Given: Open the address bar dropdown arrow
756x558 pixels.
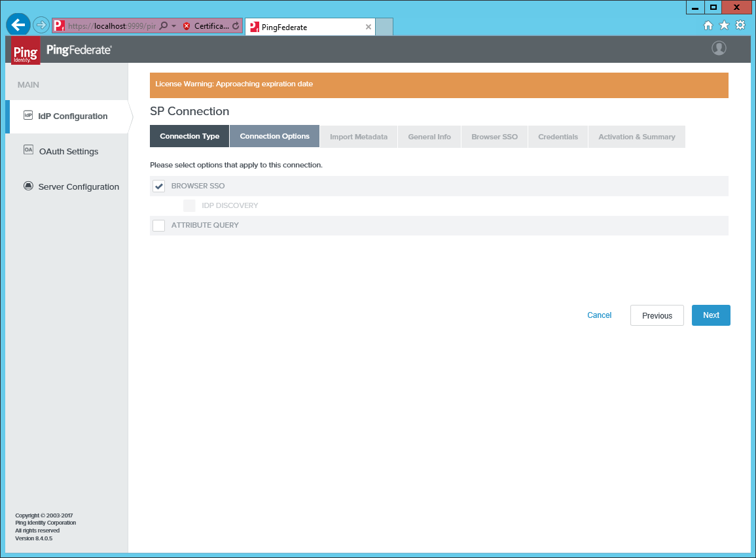Looking at the screenshot, I should coord(174,26).
